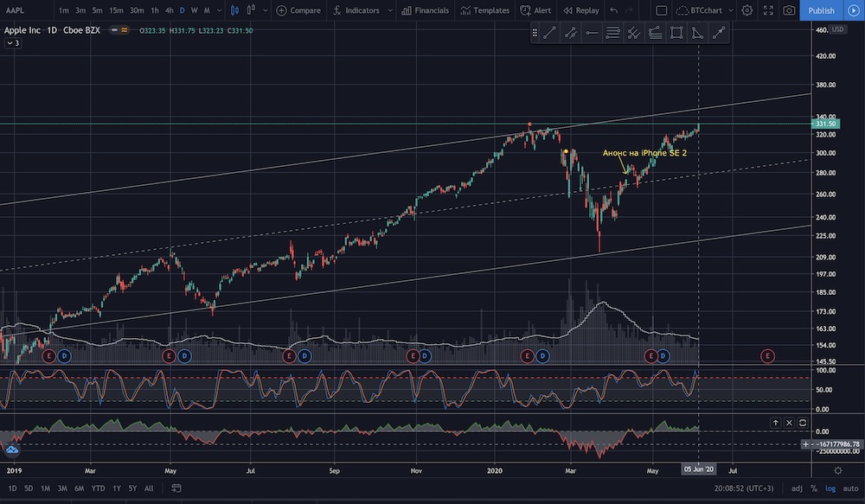Click the blue Publish button
Viewport: 865px width, 504px height.
coord(821,10)
